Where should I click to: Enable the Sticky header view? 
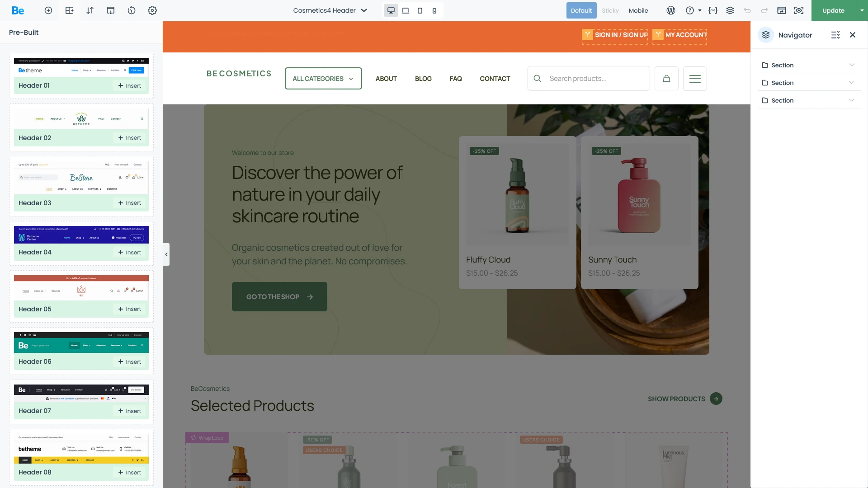pos(610,10)
